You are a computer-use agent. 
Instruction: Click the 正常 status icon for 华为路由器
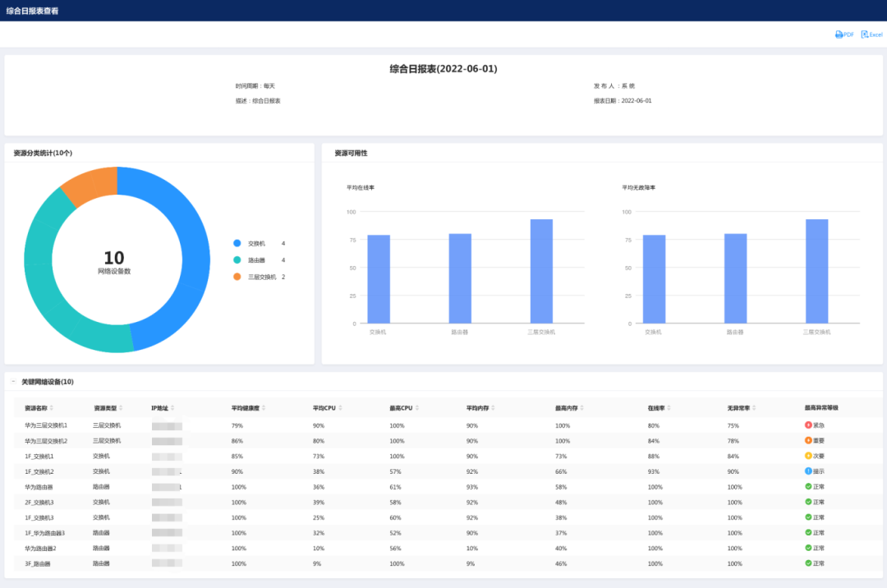[x=808, y=486]
